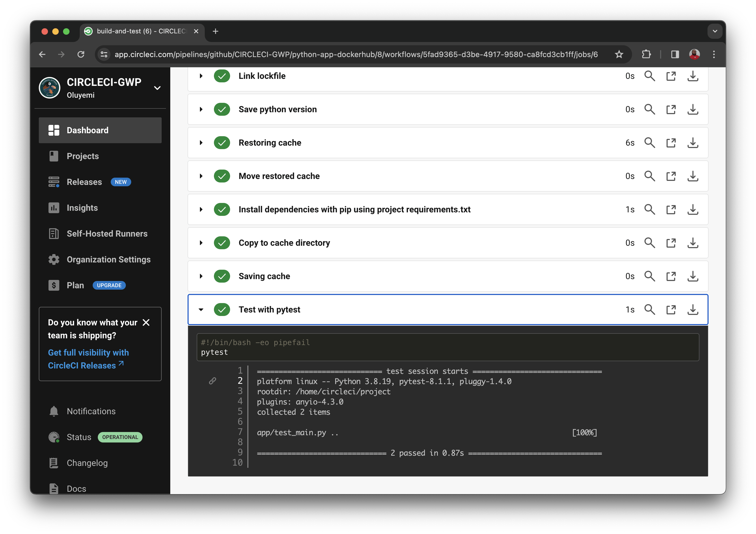
Task: Open the Dashboard section
Action: click(87, 130)
